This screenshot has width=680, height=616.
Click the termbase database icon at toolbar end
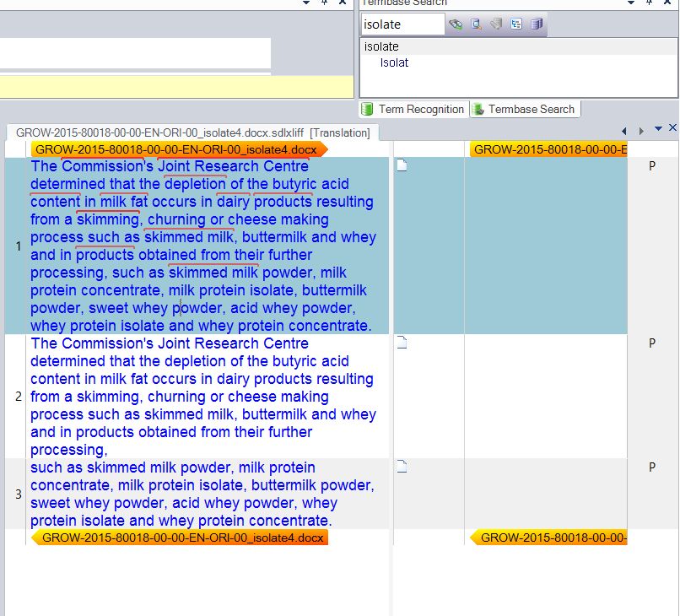pos(536,24)
